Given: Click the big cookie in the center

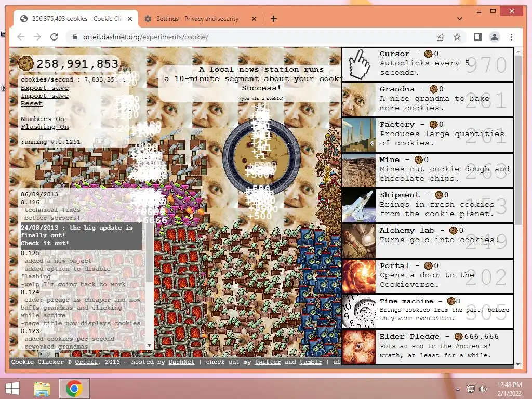Looking at the screenshot, I should [261, 157].
